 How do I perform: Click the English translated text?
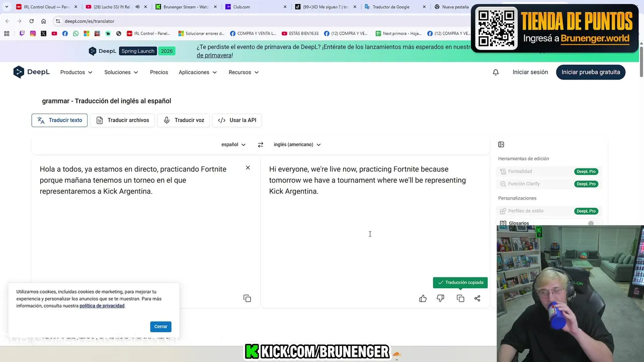point(367,180)
